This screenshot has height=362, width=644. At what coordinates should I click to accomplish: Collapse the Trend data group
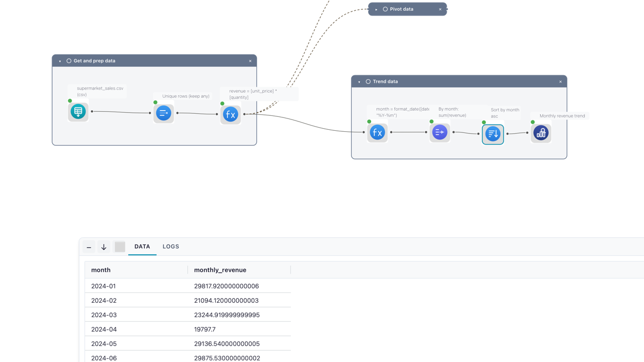click(x=359, y=82)
